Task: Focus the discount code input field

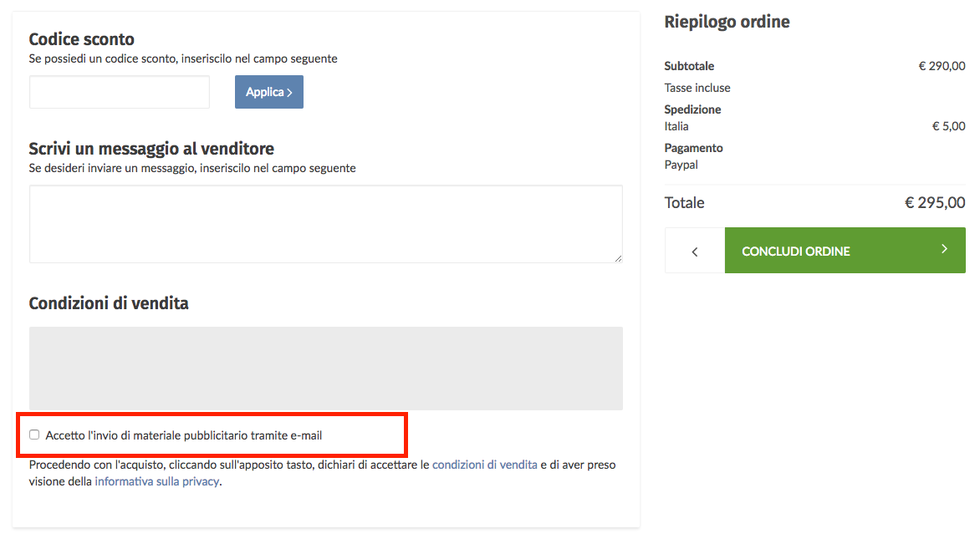Action: coord(120,92)
